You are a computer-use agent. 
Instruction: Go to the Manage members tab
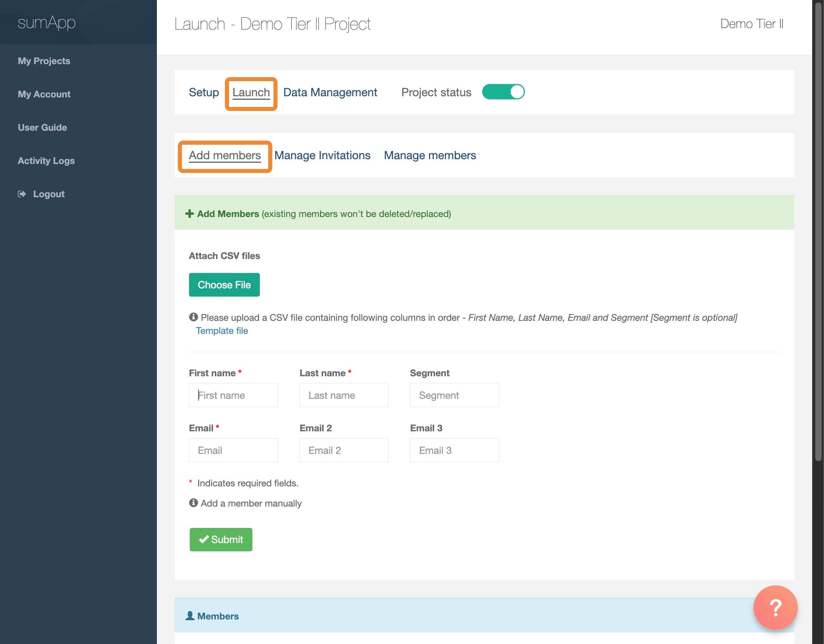pos(430,155)
